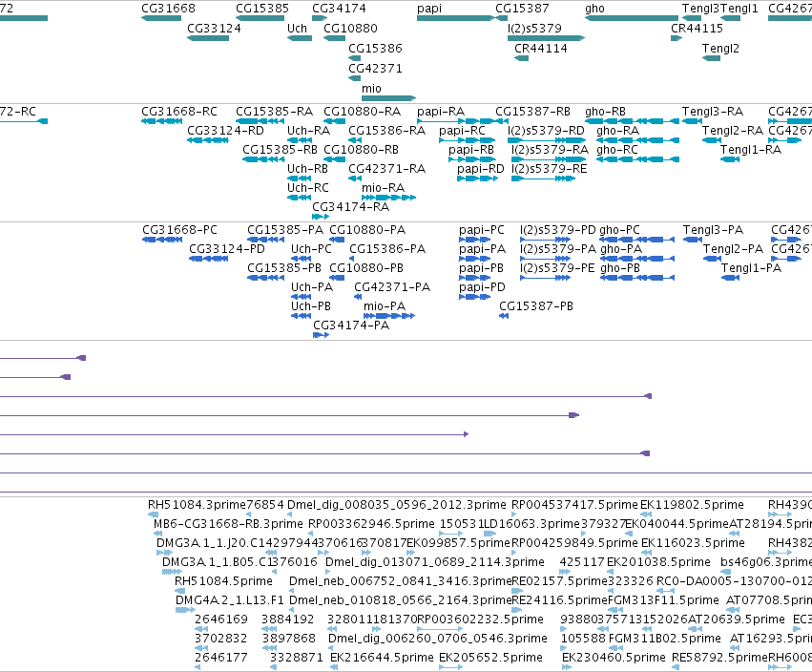Select protein CG33124-PD
812x672 pixels.
click(227, 249)
